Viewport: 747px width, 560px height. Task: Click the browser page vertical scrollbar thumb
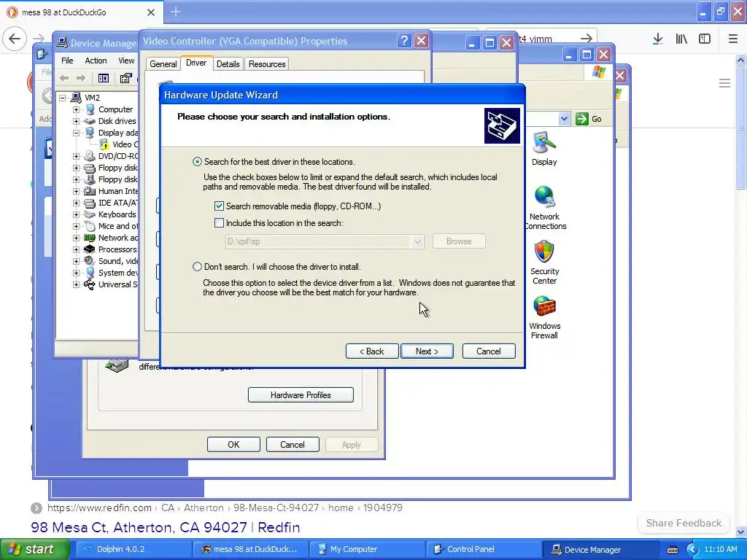click(740, 128)
